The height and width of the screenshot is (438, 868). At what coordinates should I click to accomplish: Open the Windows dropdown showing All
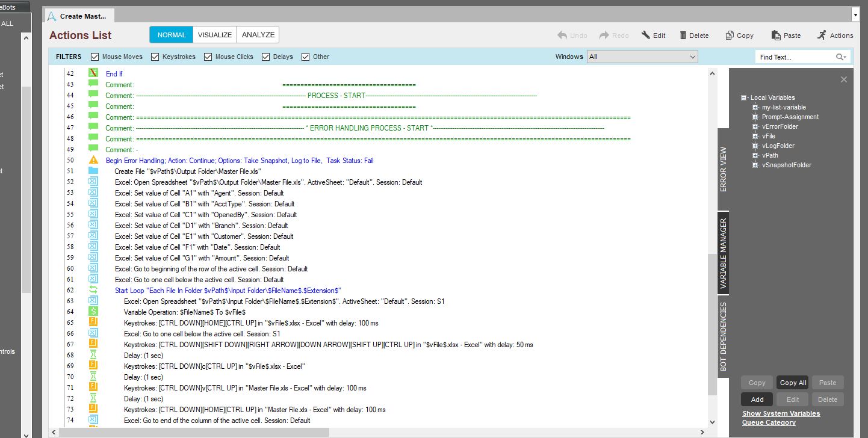[642, 57]
